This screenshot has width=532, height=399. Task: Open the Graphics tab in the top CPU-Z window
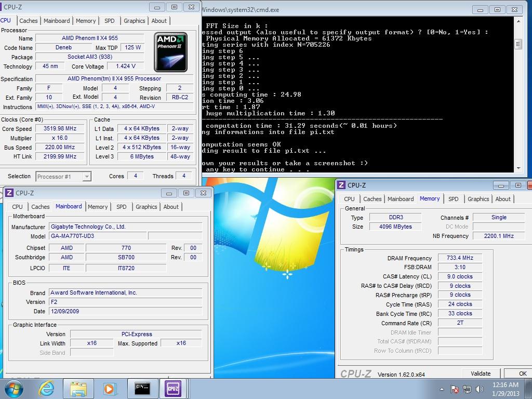(x=135, y=21)
